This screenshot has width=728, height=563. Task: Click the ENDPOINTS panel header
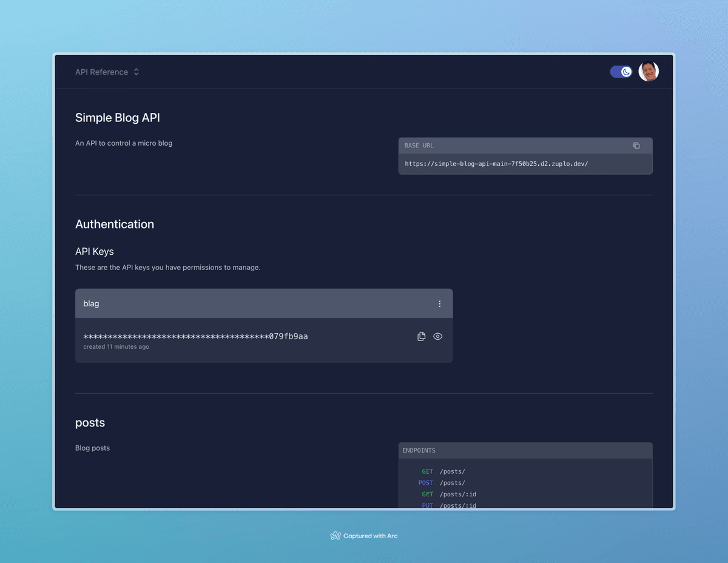pos(525,450)
